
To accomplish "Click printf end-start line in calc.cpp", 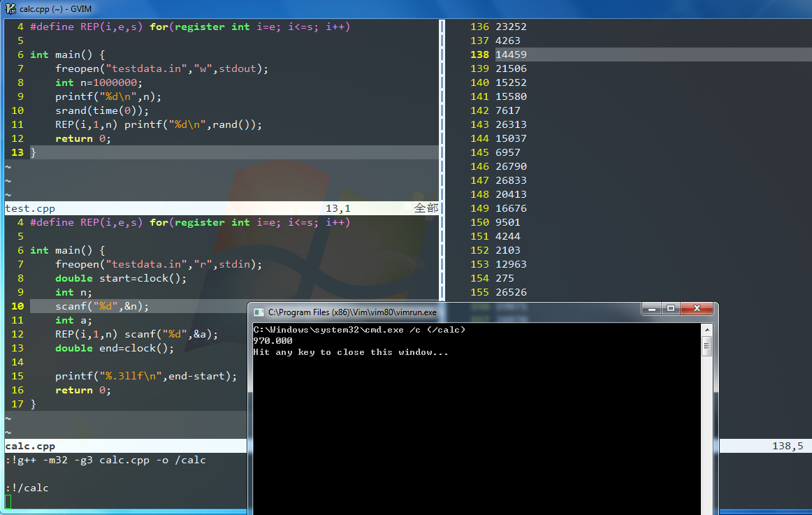I will pyautogui.click(x=146, y=376).
